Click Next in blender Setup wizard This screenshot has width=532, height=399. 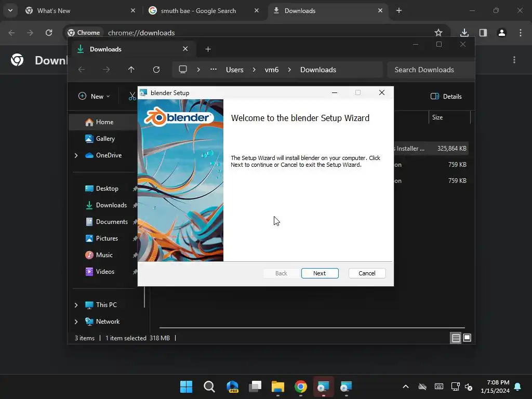pyautogui.click(x=320, y=273)
